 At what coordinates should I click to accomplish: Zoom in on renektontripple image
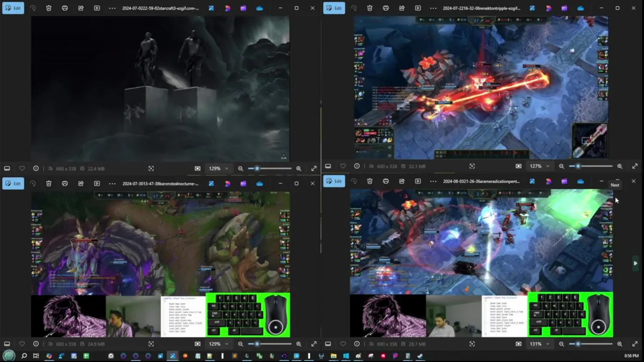click(619, 166)
